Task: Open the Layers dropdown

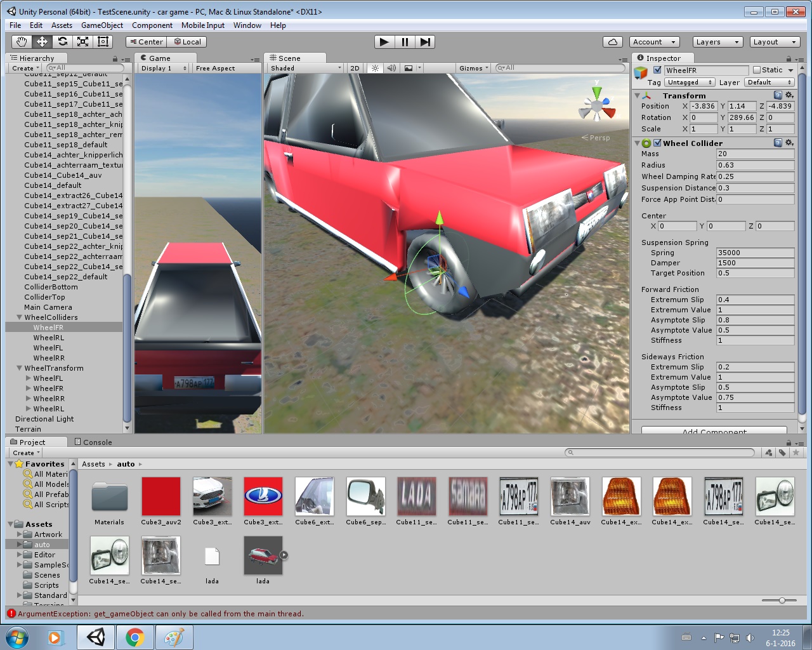Action: (x=717, y=41)
